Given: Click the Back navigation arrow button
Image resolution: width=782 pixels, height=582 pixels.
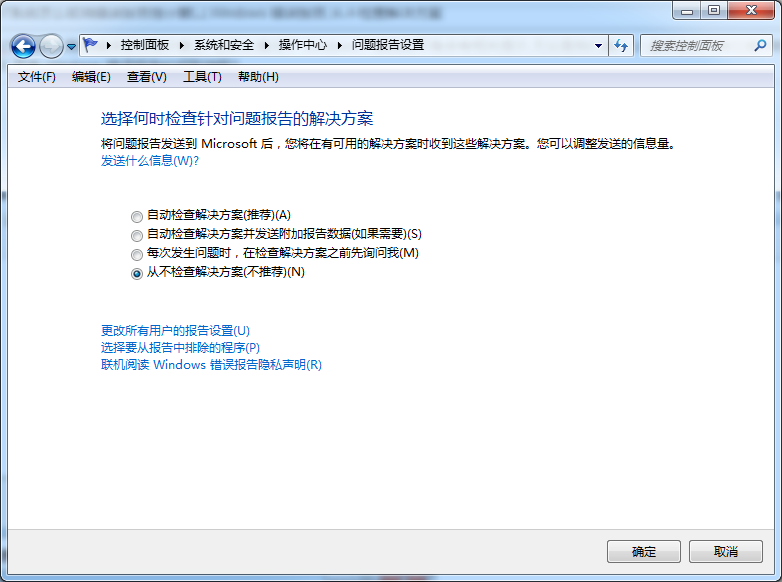Looking at the screenshot, I should (x=24, y=46).
